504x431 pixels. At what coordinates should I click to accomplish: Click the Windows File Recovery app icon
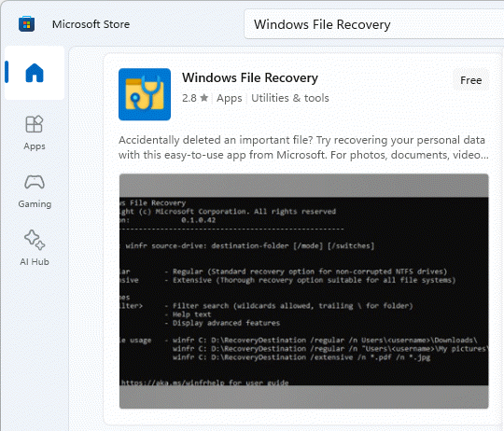pos(145,94)
